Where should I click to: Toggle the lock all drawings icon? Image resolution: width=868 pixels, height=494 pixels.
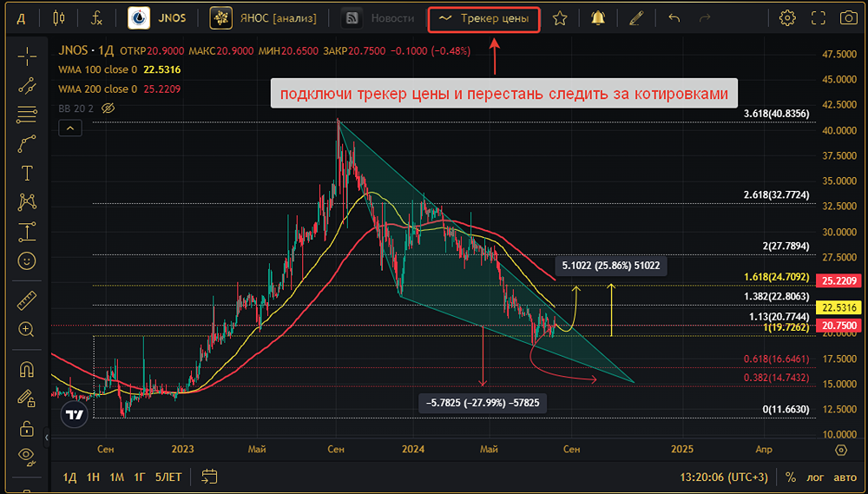pos(27,427)
